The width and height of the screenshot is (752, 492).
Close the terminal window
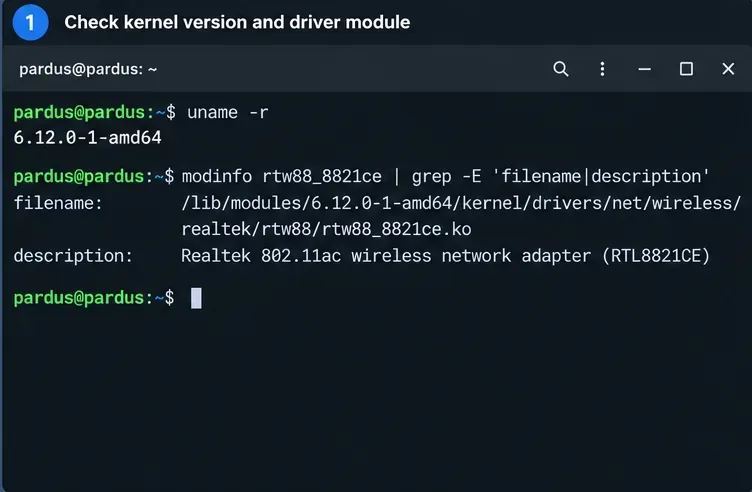[728, 69]
